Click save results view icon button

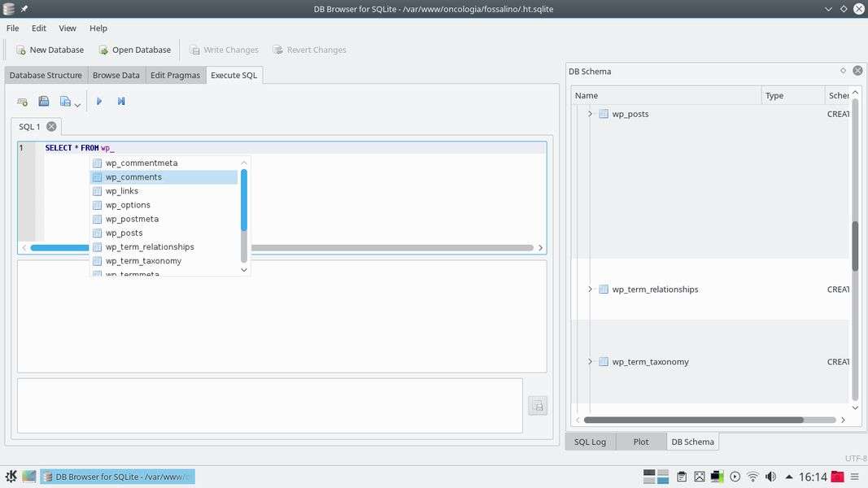[x=538, y=406]
